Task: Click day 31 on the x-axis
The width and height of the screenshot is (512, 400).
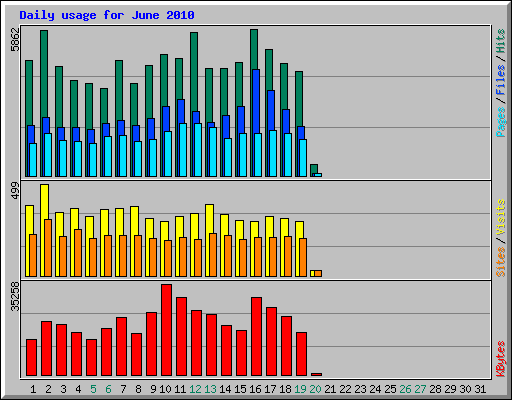Action: [x=480, y=389]
